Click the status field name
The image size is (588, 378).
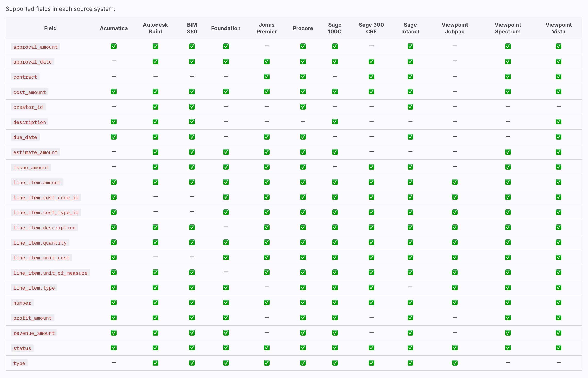pyautogui.click(x=22, y=348)
